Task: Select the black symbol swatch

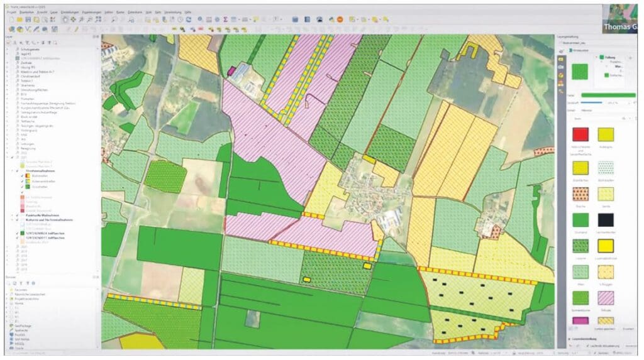Action: [x=606, y=220]
